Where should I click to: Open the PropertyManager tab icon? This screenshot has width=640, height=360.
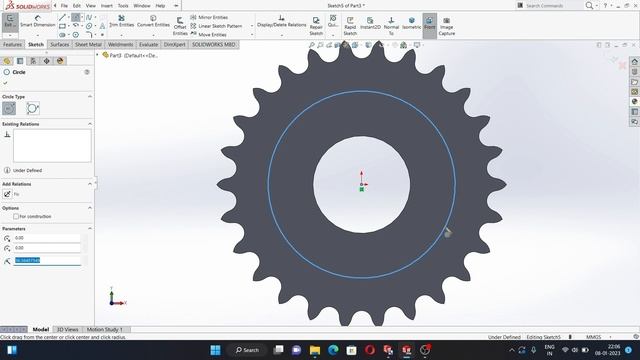coord(20,61)
